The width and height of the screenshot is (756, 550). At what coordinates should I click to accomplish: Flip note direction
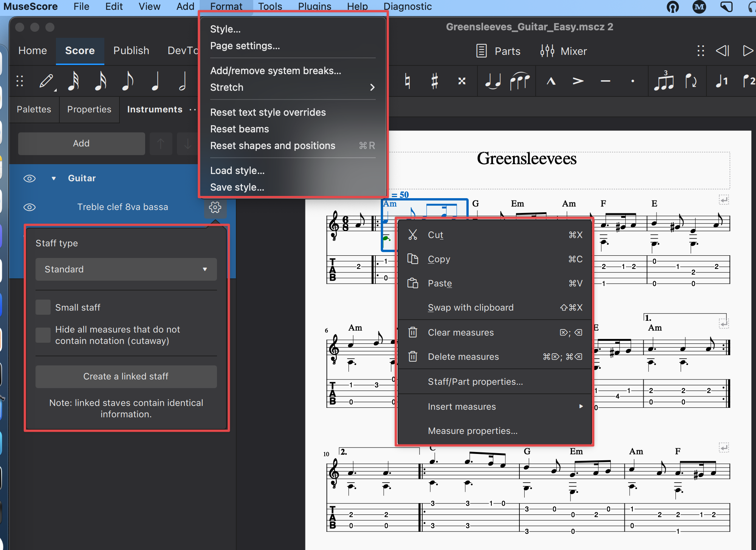click(691, 81)
